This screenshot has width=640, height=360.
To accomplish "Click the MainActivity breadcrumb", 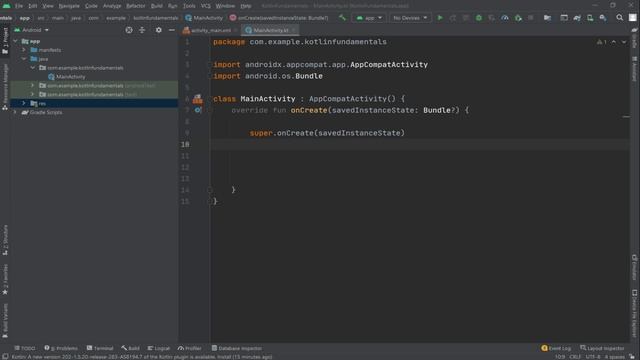I will point(204,18).
